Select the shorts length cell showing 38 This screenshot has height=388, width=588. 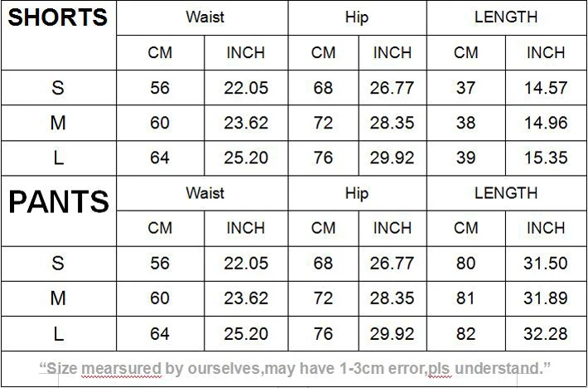[x=466, y=123]
